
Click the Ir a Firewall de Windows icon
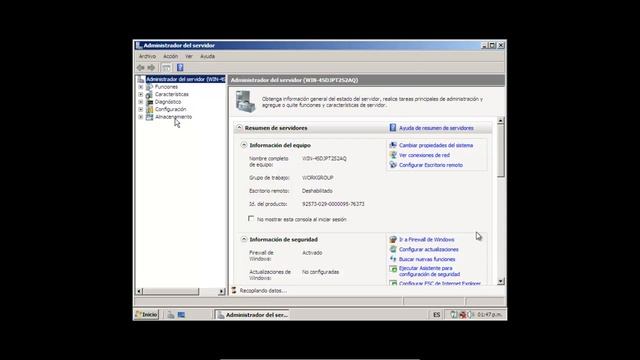coord(393,240)
